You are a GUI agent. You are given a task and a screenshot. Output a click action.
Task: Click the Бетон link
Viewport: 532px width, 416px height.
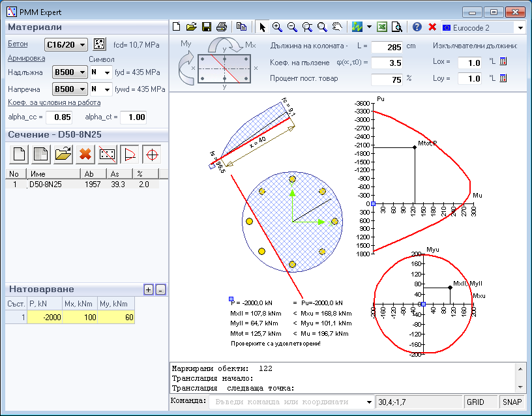[x=18, y=44]
